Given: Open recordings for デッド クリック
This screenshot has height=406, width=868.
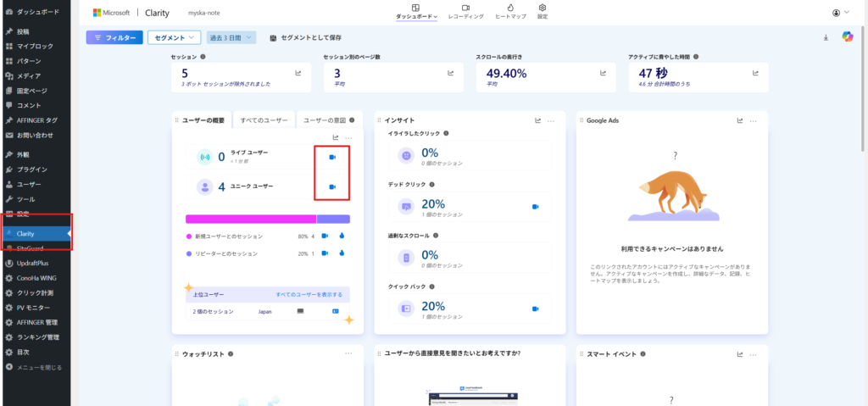Looking at the screenshot, I should click(536, 207).
